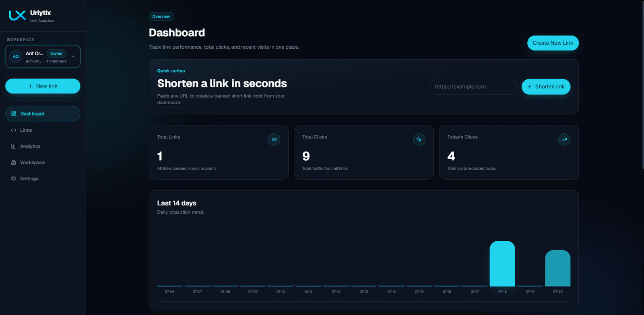
Task: Click the AO workspace avatar
Action: coord(16,56)
